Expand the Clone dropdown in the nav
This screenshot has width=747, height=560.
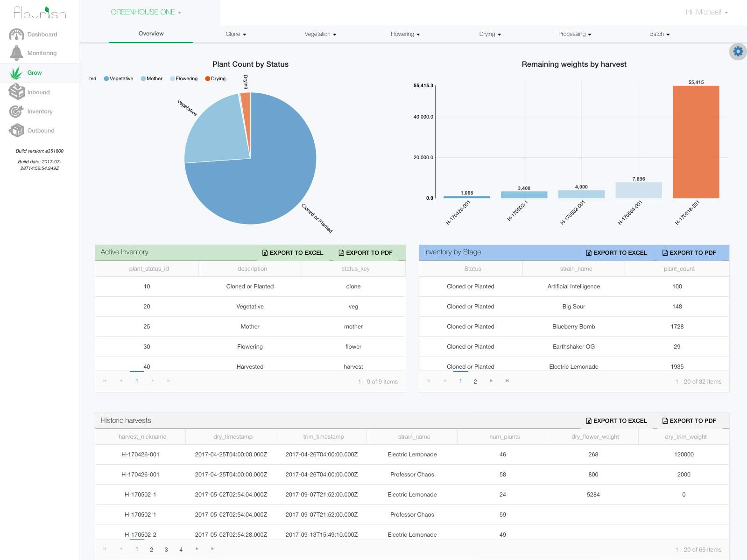[x=235, y=34]
